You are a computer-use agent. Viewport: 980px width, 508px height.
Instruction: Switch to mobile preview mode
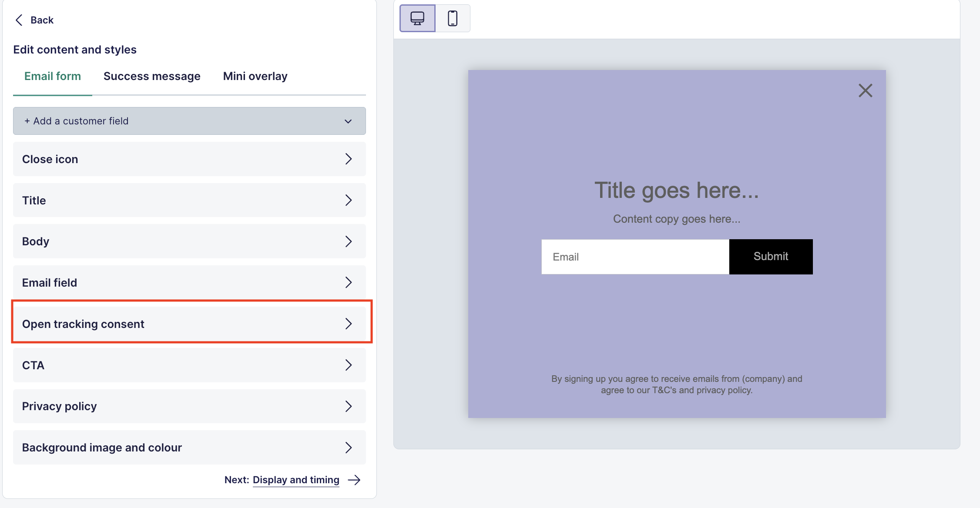(x=453, y=18)
